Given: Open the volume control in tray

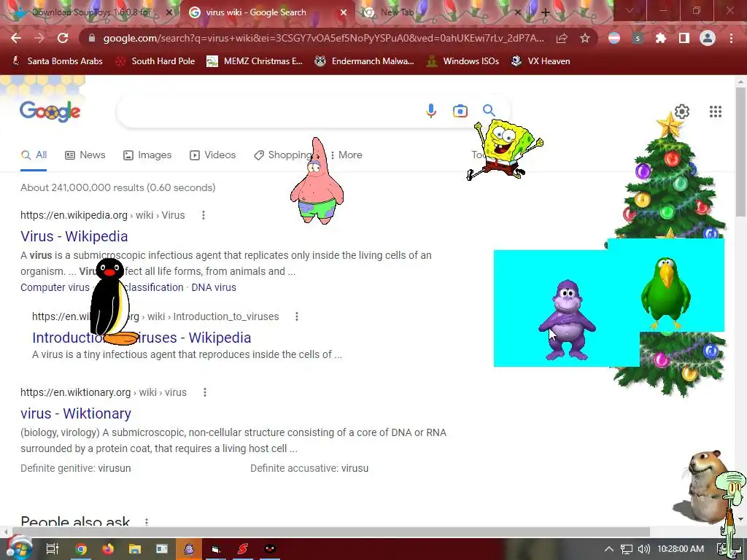Looking at the screenshot, I should click(x=643, y=549).
